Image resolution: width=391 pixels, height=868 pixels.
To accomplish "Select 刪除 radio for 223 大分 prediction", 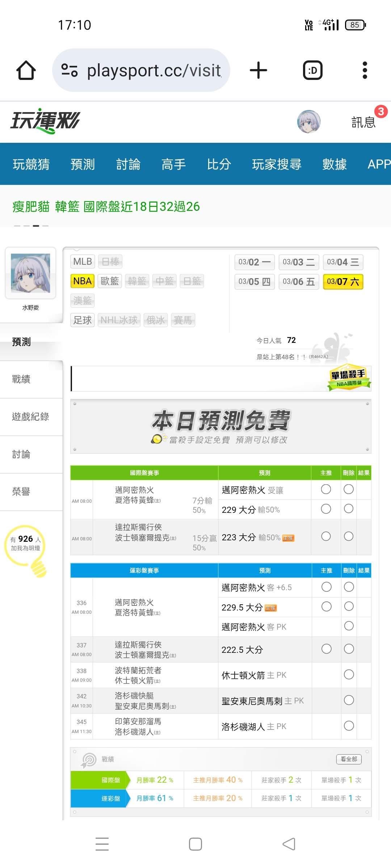I will tap(349, 536).
